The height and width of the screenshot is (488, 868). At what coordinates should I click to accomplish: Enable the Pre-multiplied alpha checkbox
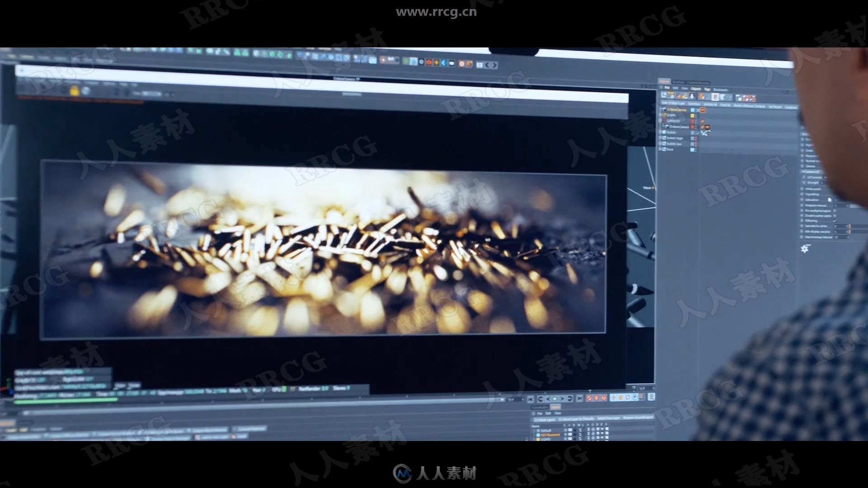tap(835, 211)
